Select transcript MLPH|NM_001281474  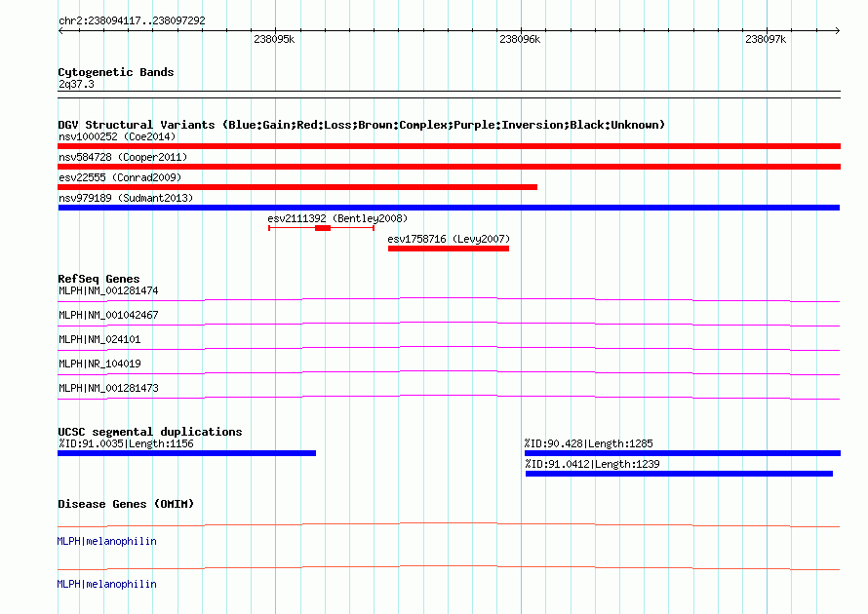(108, 290)
